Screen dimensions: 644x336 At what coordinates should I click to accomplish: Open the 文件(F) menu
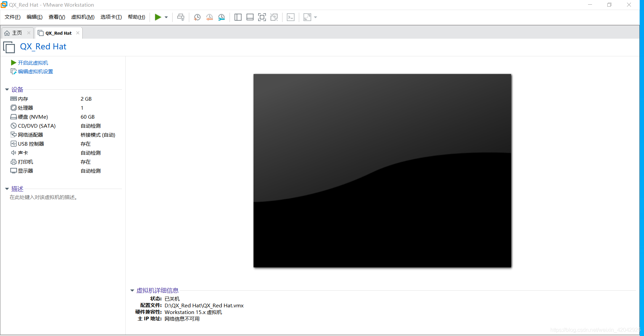(13, 17)
